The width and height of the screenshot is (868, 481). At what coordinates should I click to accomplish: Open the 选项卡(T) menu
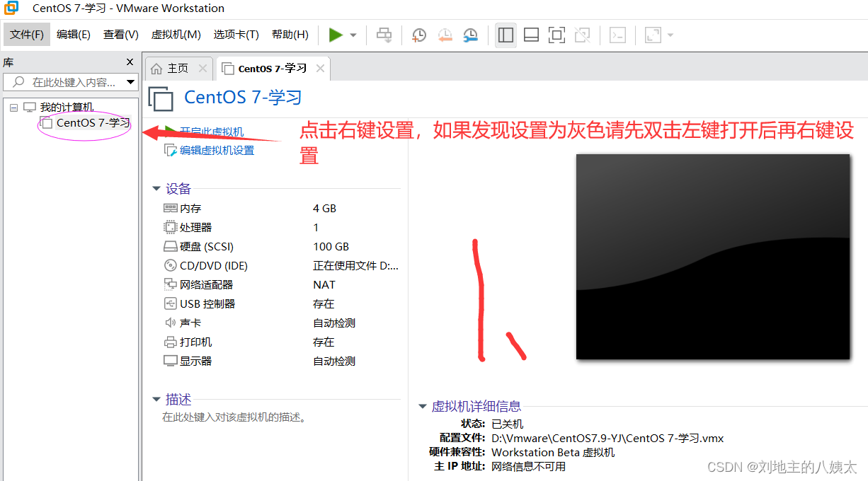point(236,35)
